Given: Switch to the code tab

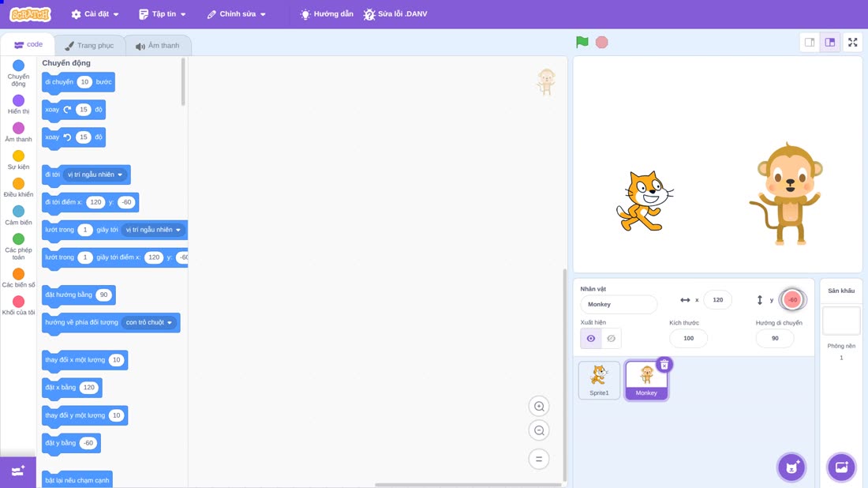Looking at the screenshot, I should click(28, 45).
